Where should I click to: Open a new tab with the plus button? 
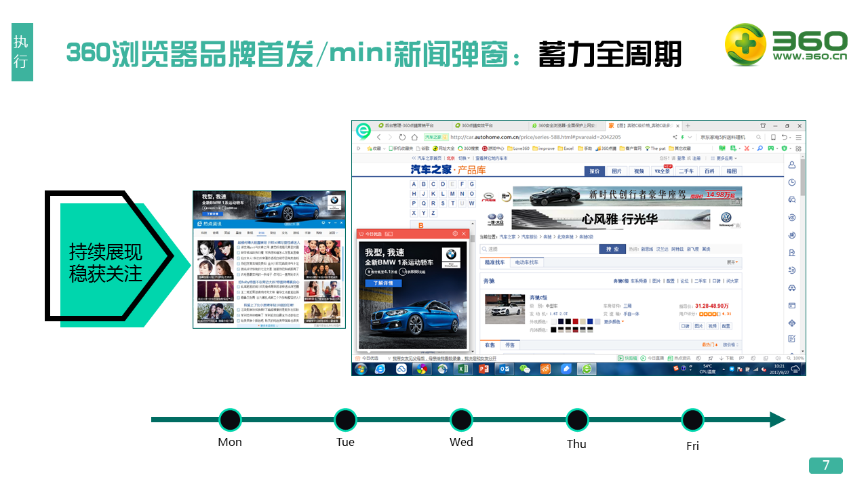click(688, 126)
